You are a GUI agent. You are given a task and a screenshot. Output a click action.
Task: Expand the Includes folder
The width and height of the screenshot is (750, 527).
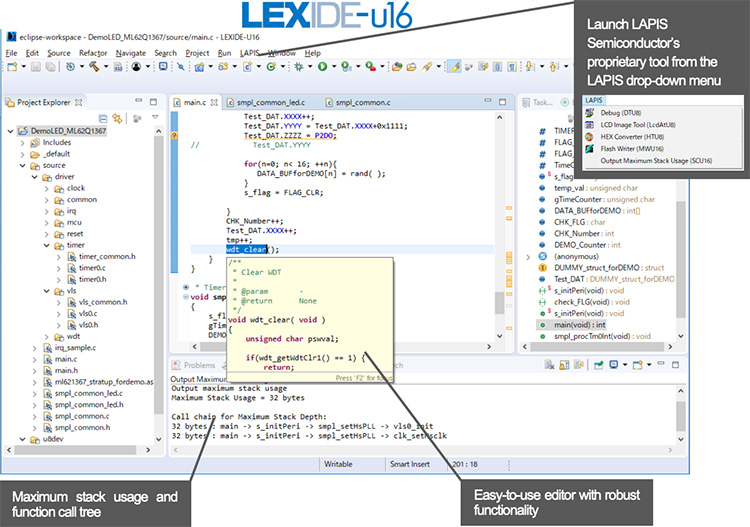(22, 143)
